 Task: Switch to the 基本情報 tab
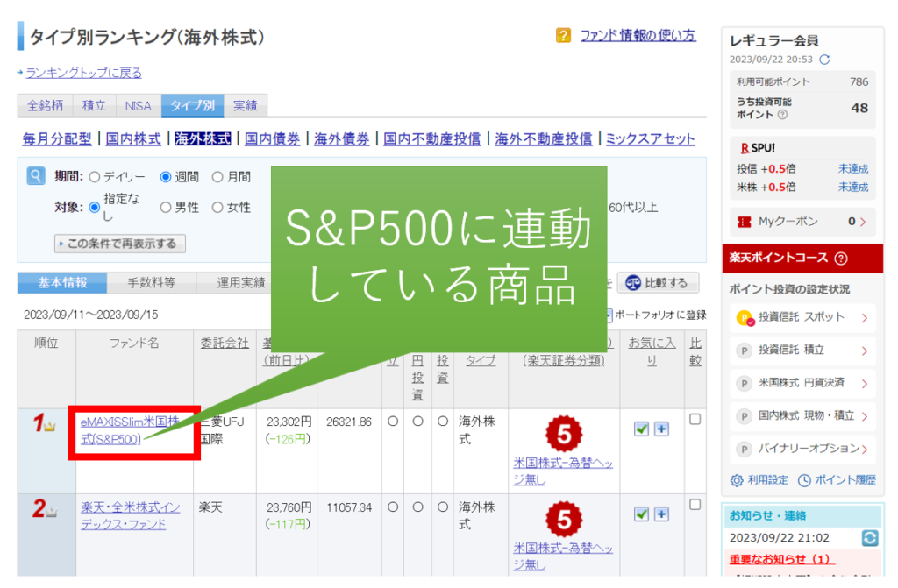click(62, 282)
